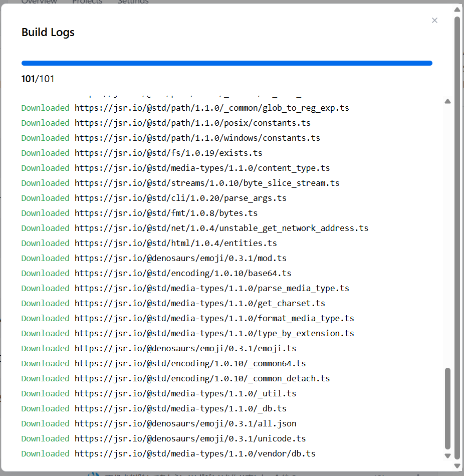The width and height of the screenshot is (464, 476).
Task: Grab the log panel's inner scrollbar thumb
Action: (447, 408)
